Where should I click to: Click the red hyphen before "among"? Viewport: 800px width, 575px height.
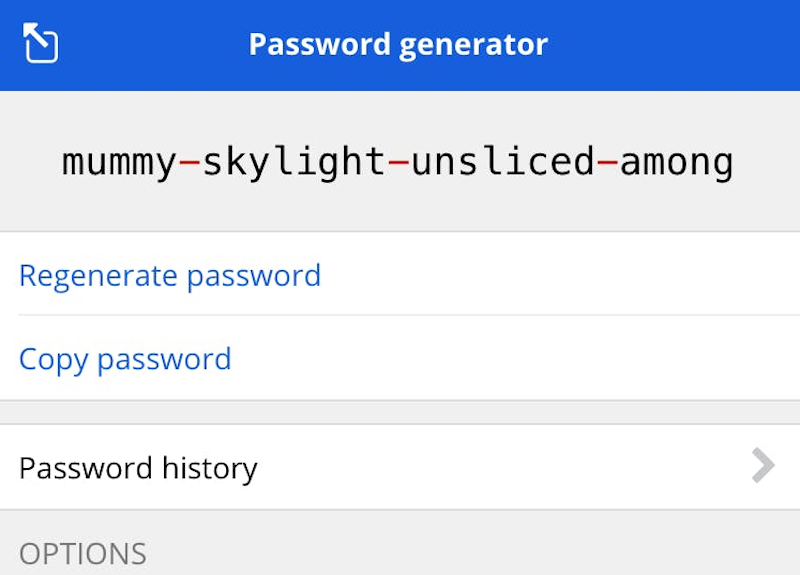pos(607,162)
